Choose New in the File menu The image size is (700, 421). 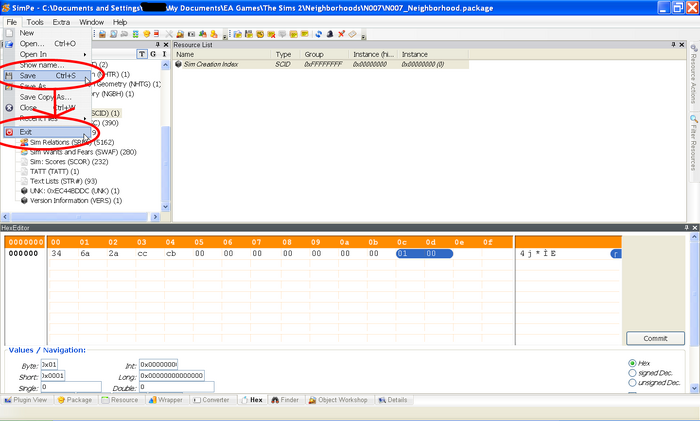(47, 33)
